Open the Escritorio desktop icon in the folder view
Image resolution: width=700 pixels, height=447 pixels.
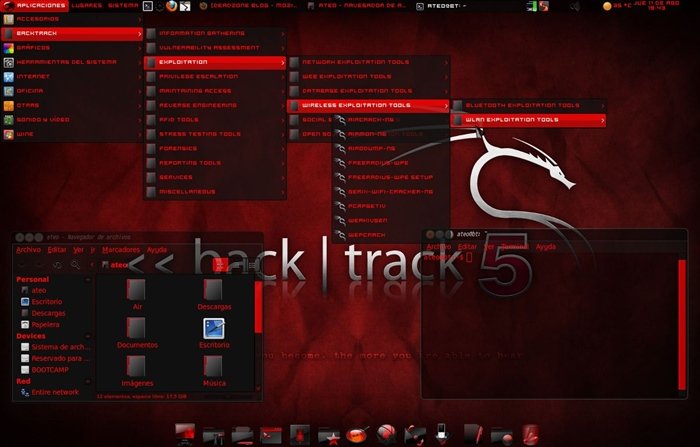214,329
